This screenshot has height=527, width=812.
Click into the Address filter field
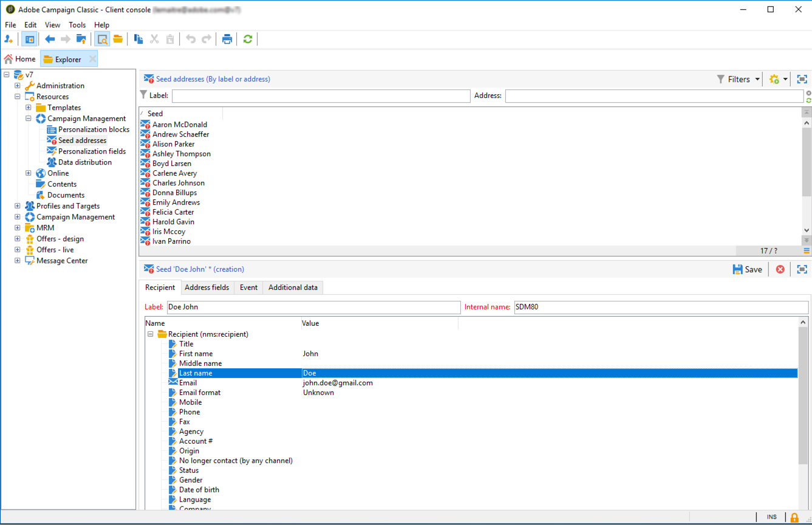pyautogui.click(x=655, y=96)
